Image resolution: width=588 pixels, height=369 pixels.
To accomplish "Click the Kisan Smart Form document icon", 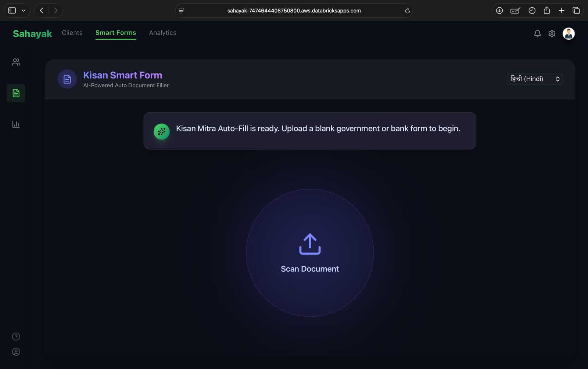I will 67,79.
